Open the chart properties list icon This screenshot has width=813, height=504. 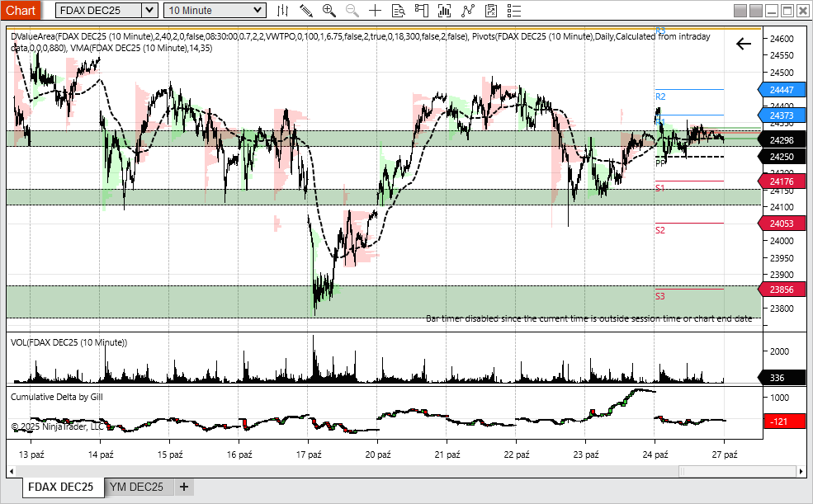pyautogui.click(x=514, y=11)
